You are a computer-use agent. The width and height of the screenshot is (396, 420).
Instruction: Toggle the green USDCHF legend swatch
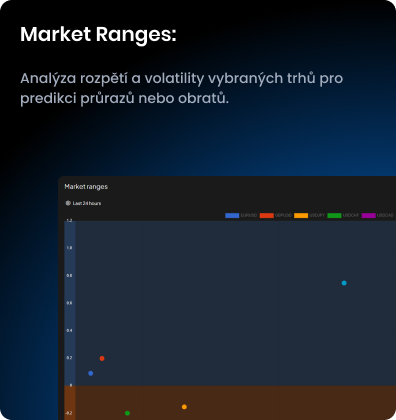click(334, 215)
